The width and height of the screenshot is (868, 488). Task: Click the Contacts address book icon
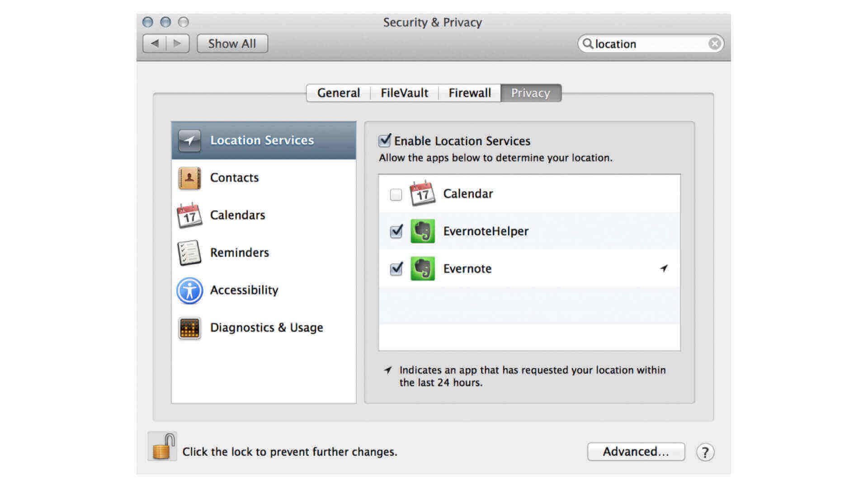[189, 178]
